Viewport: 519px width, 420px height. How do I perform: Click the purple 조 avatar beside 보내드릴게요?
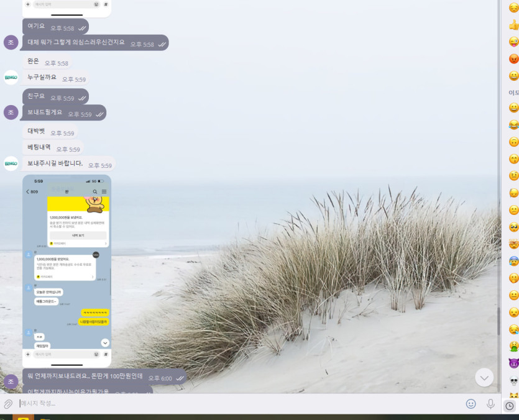coord(11,112)
